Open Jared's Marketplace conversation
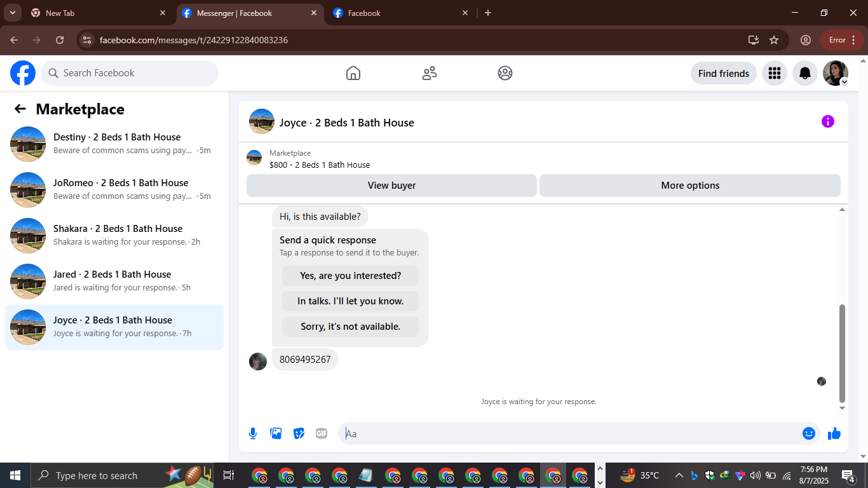Image resolution: width=868 pixels, height=488 pixels. [x=114, y=281]
